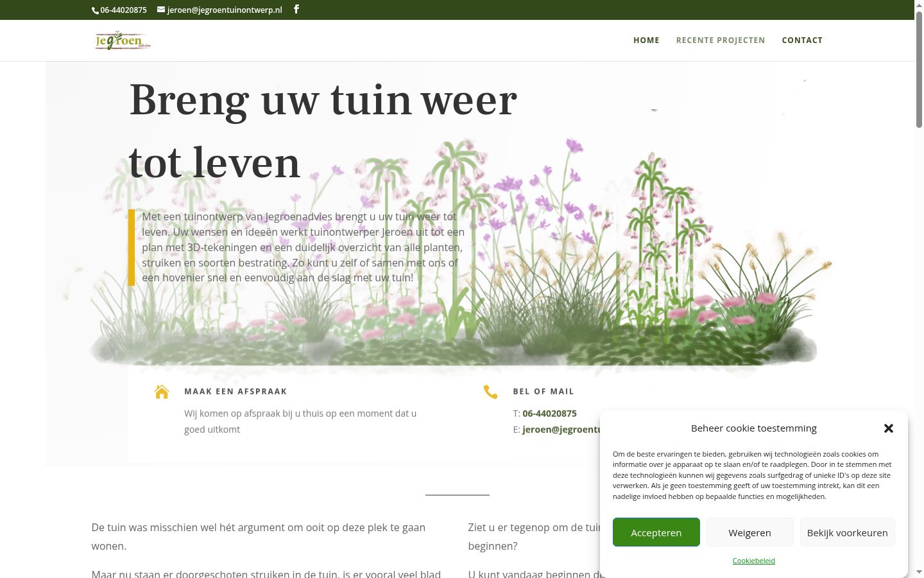Open RECENTE PROJECTEN menu item
The image size is (924, 578).
[x=721, y=40]
